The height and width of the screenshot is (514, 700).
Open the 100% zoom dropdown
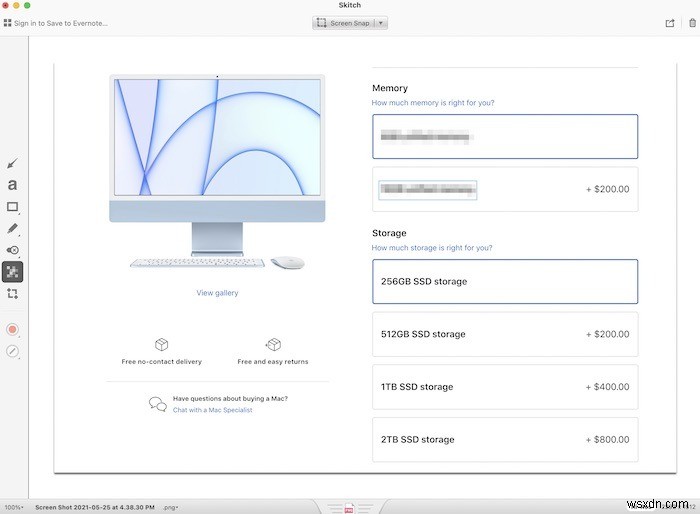(14, 507)
